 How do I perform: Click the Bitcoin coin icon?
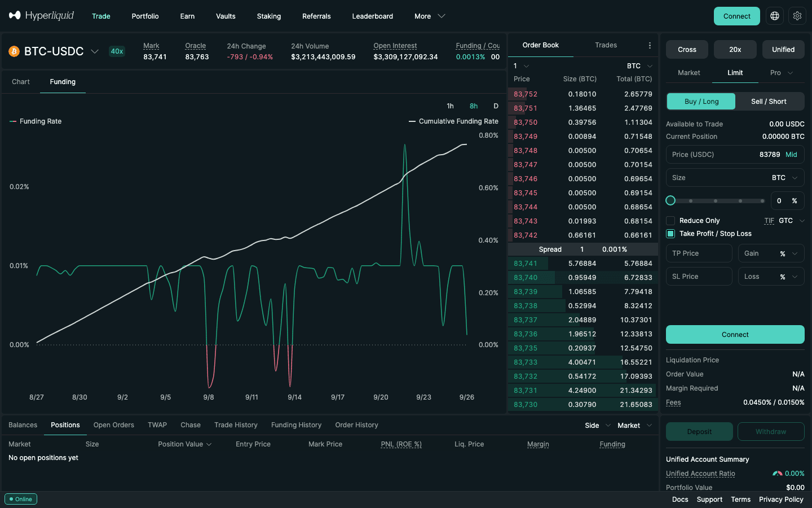14,51
